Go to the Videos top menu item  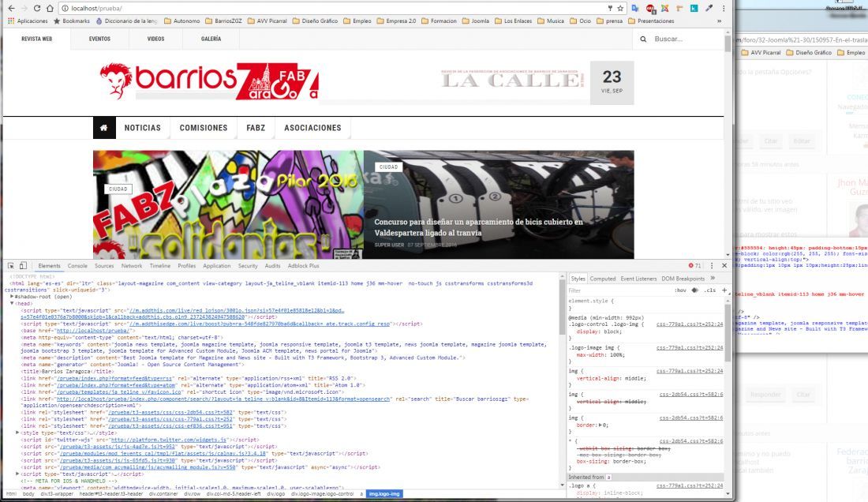tap(155, 39)
